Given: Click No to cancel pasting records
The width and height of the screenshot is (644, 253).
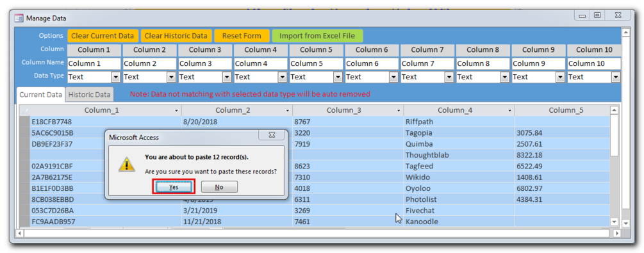Looking at the screenshot, I should click(x=219, y=187).
